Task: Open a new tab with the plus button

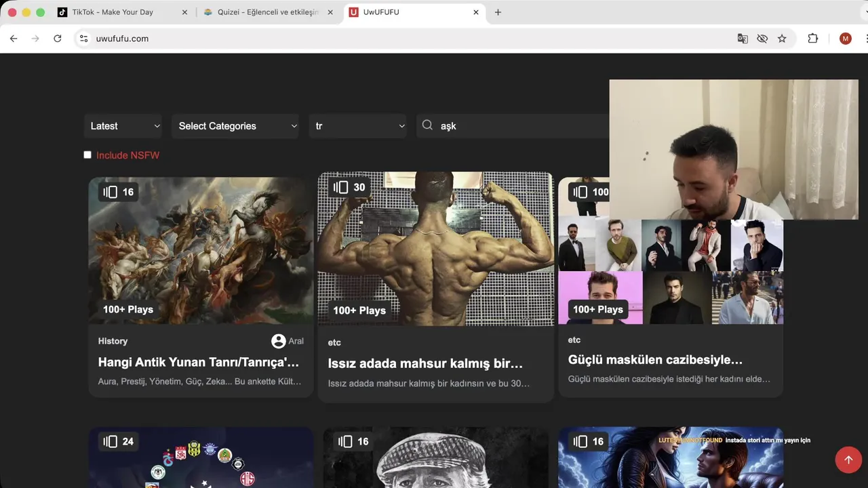Action: pyautogui.click(x=498, y=12)
